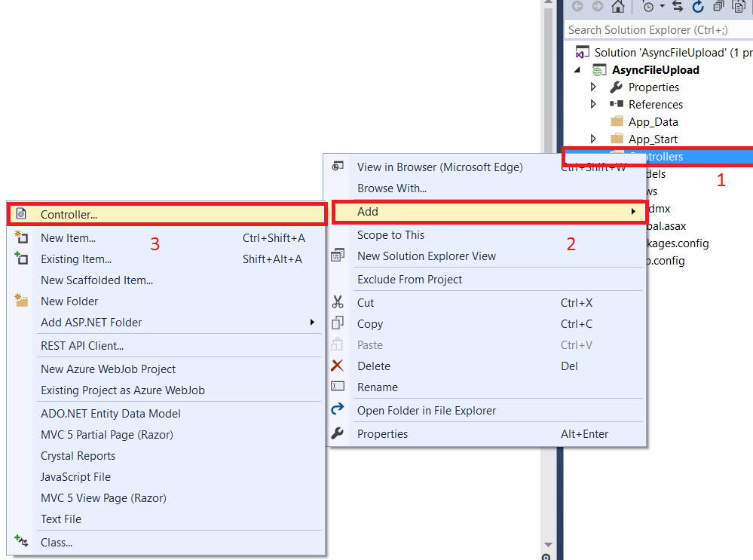The image size is (753, 560).
Task: Click the Refresh icon in Solution Explorer
Action: (698, 7)
